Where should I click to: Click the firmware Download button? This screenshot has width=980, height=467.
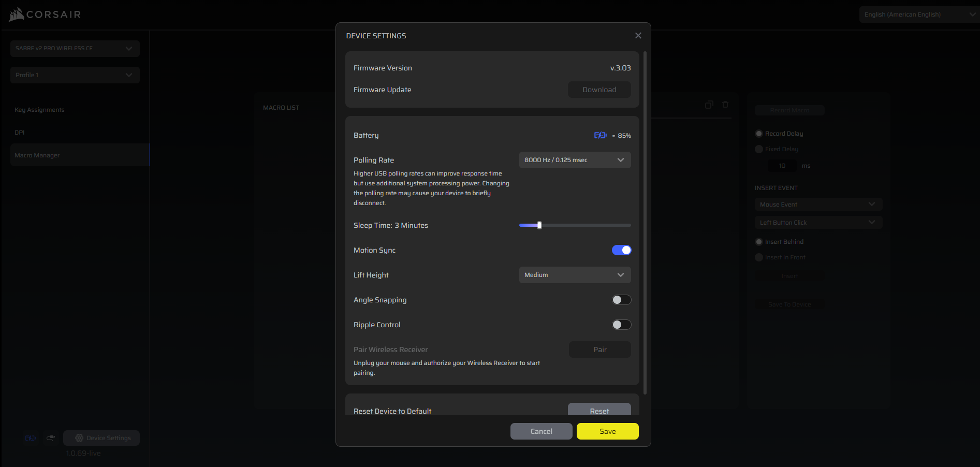coord(599,90)
